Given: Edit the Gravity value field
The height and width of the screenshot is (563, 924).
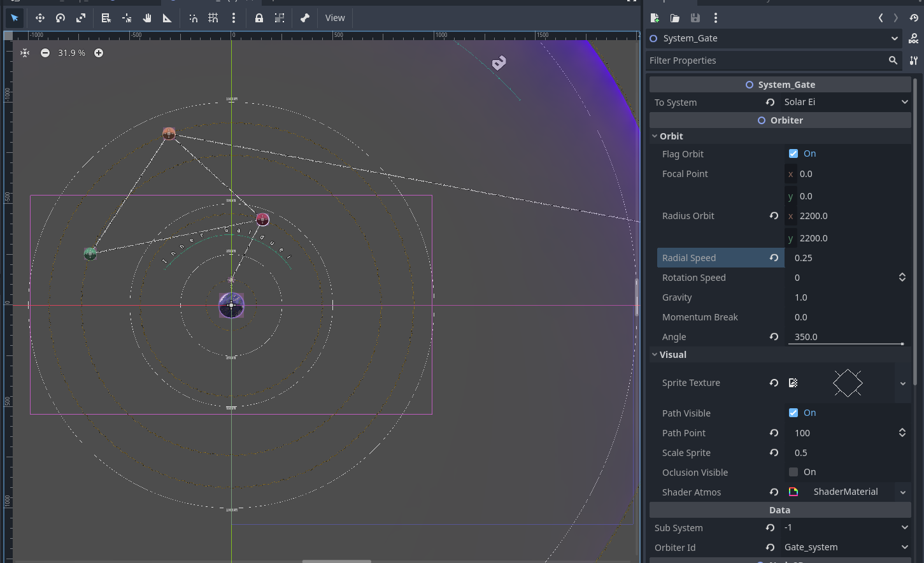Looking at the screenshot, I should 848,297.
